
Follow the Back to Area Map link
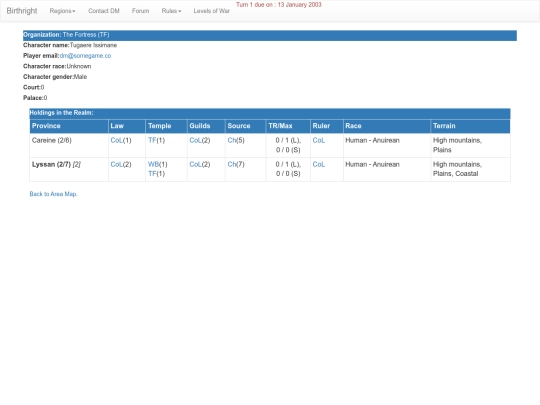click(53, 194)
